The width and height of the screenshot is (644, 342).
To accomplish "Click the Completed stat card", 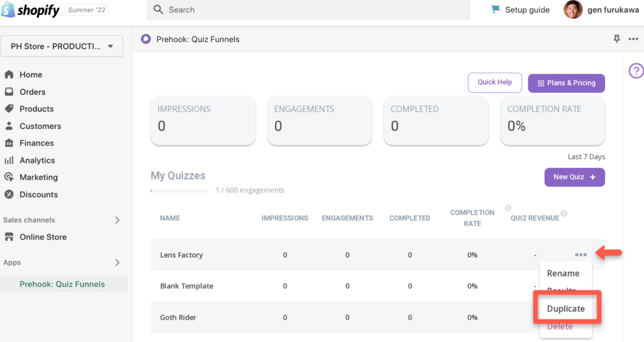I will pyautogui.click(x=436, y=120).
